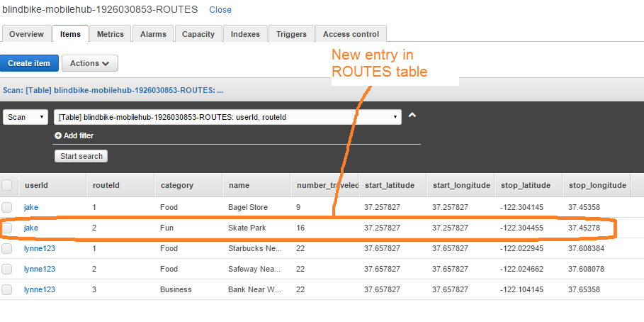Click the Start search button
This screenshot has width=644, height=322.
pyautogui.click(x=81, y=156)
